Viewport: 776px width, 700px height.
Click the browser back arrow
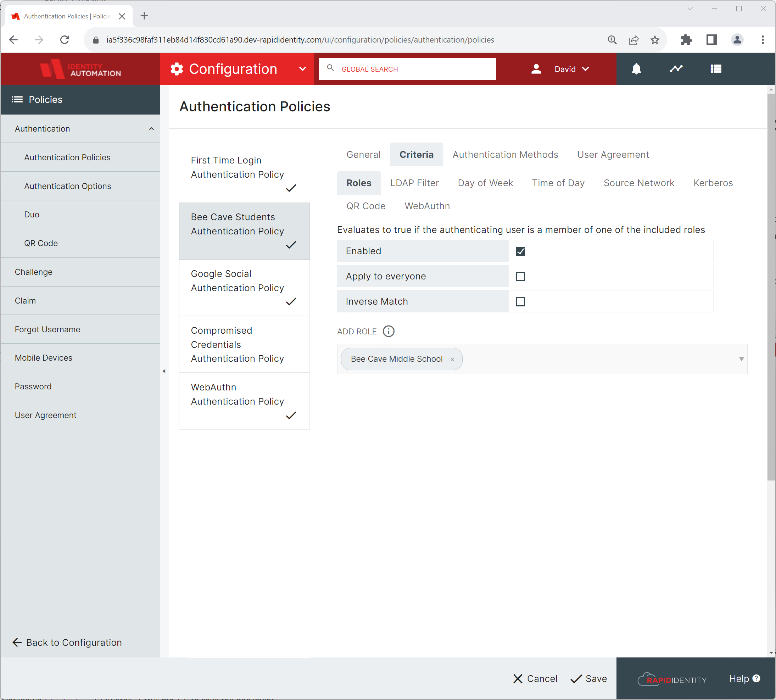coord(13,40)
